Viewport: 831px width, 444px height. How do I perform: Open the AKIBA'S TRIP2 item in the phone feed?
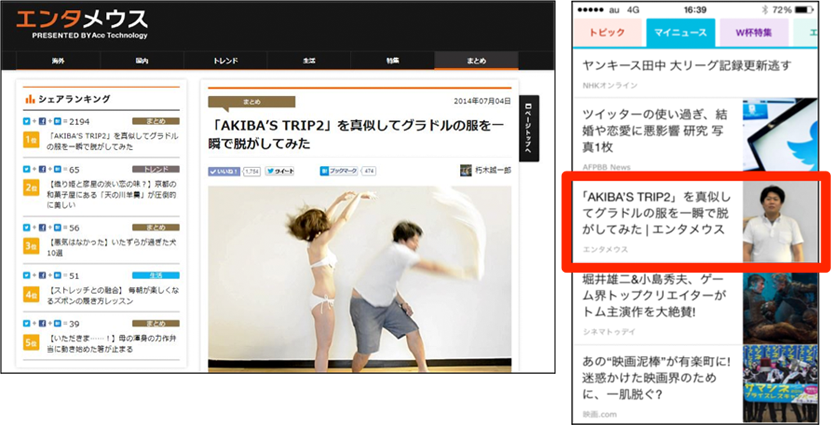tap(695, 221)
